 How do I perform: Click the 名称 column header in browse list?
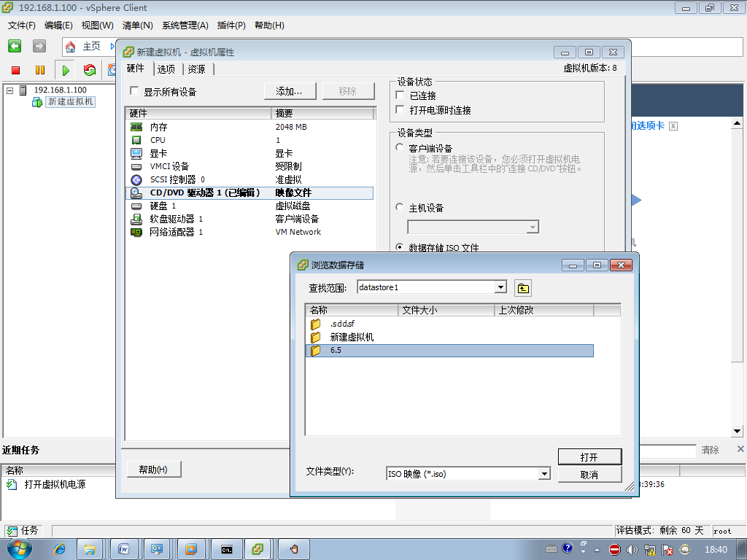point(352,310)
